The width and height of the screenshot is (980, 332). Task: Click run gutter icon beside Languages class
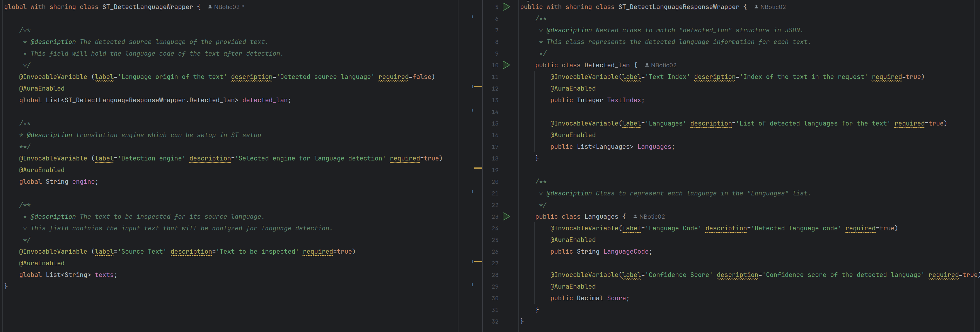506,217
